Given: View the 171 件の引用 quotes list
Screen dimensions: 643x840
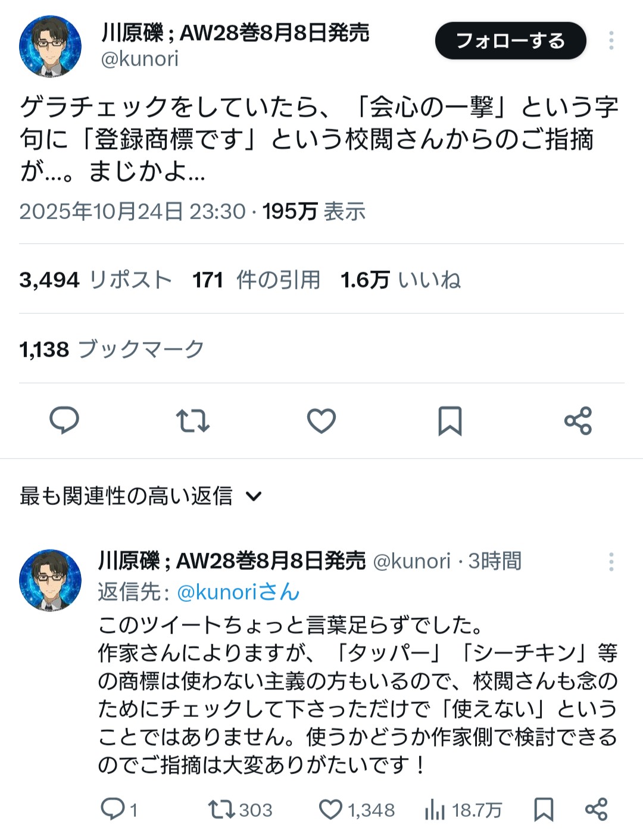Looking at the screenshot, I should [x=256, y=279].
